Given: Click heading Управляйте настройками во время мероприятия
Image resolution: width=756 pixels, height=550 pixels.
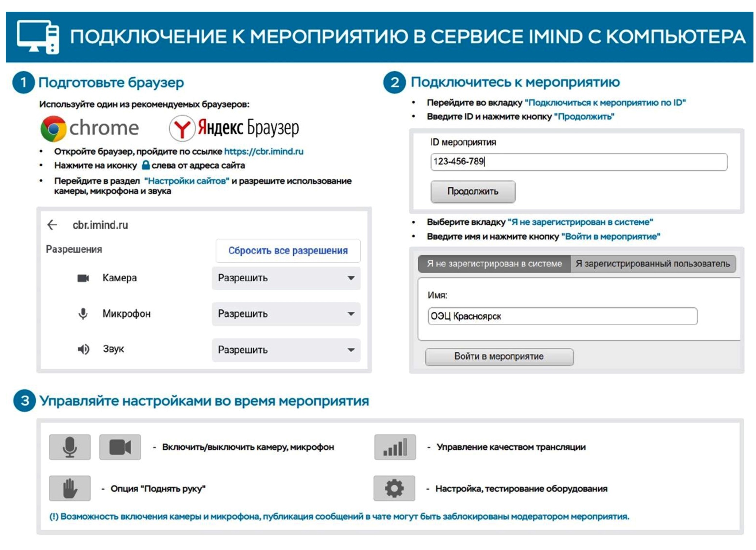Looking at the screenshot, I should [x=204, y=401].
